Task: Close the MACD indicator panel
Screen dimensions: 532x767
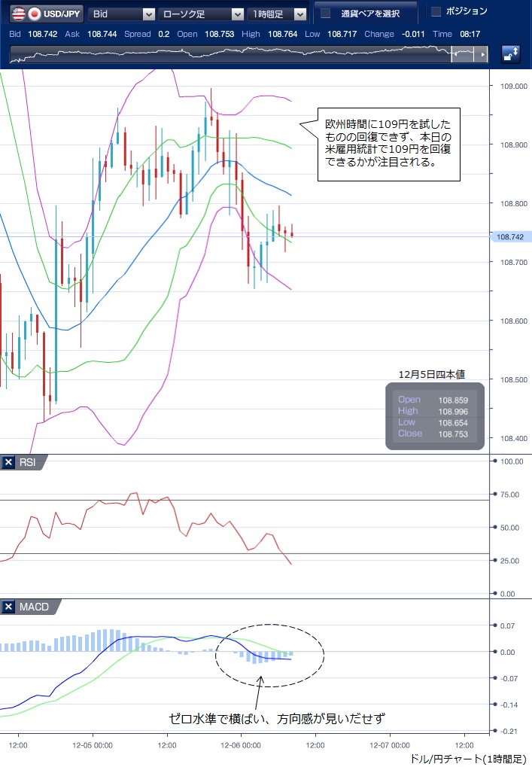Action: tap(8, 607)
